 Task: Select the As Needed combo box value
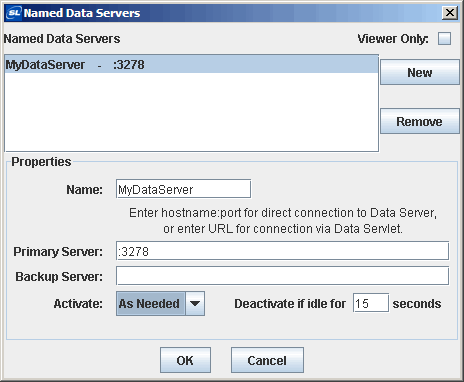coord(150,304)
